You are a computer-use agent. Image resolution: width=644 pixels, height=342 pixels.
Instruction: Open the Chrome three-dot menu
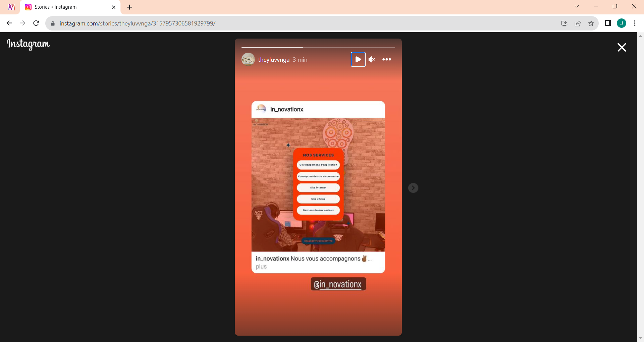[x=635, y=23]
